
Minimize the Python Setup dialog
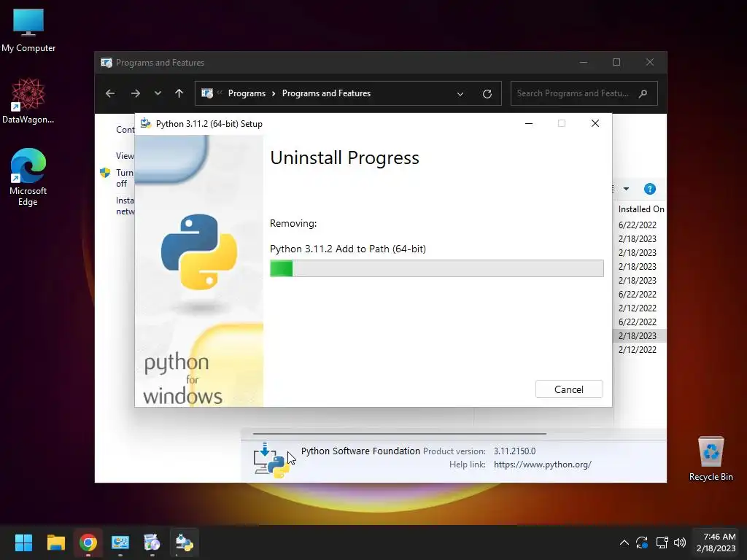pos(528,123)
